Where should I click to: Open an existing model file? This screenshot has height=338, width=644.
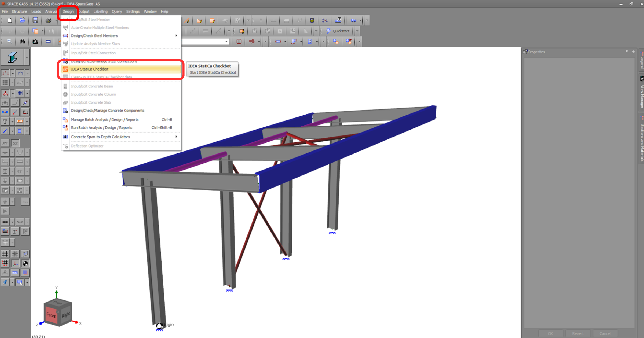coord(22,20)
